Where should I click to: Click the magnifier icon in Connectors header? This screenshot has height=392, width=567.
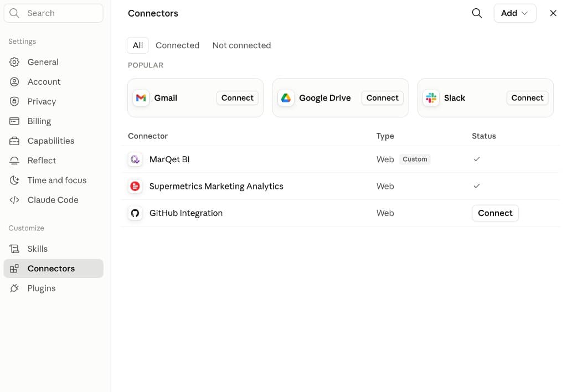tap(477, 13)
